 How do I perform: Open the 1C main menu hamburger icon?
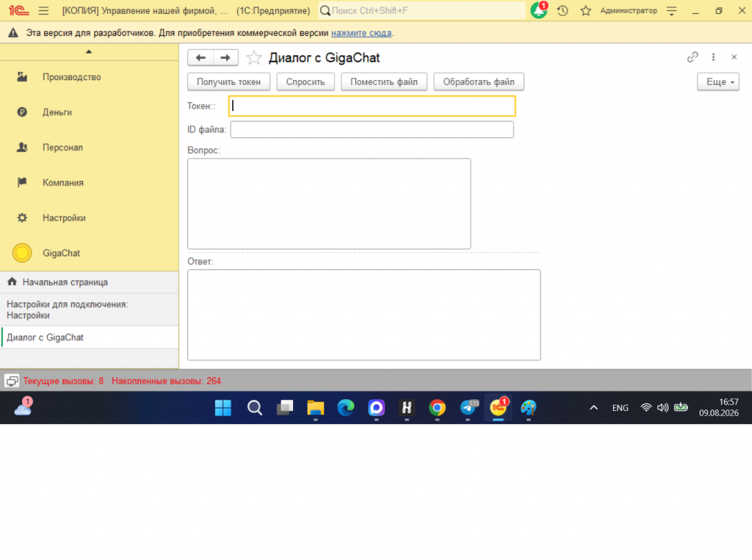pos(43,10)
